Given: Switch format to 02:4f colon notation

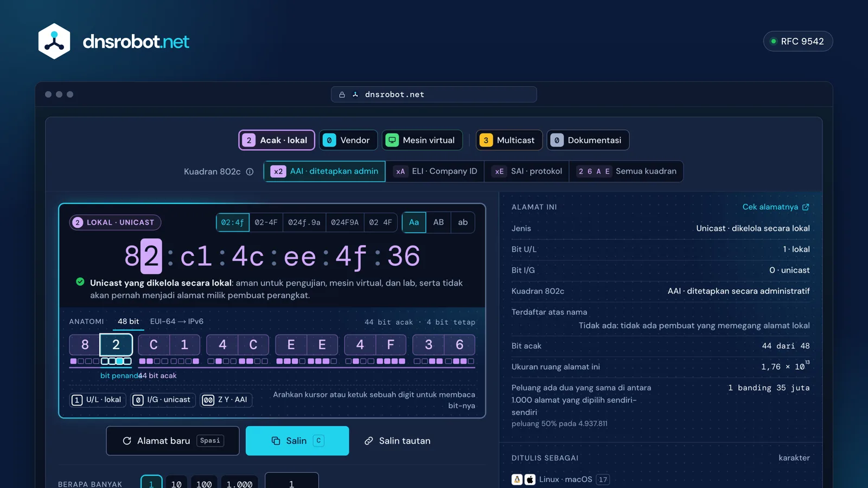Looking at the screenshot, I should pyautogui.click(x=233, y=222).
